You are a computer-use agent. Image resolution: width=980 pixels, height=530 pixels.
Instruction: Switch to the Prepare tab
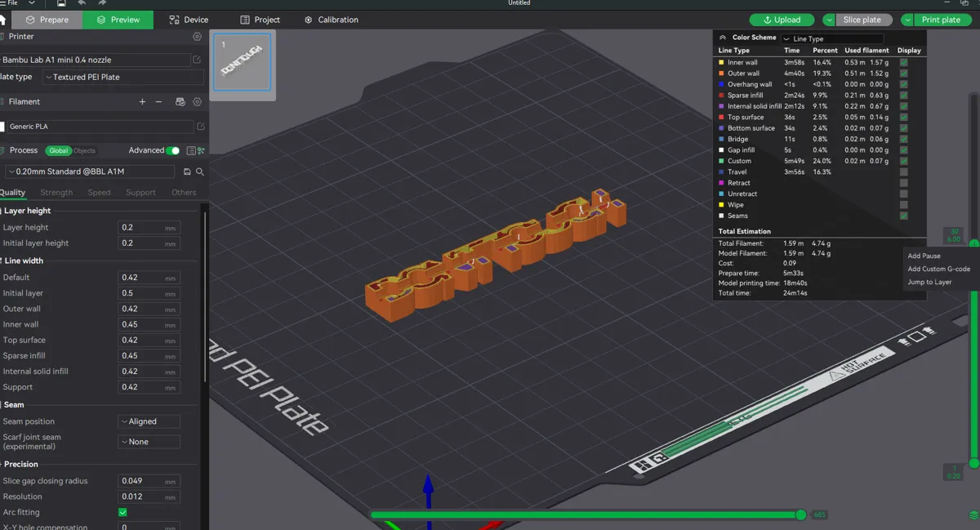point(47,20)
